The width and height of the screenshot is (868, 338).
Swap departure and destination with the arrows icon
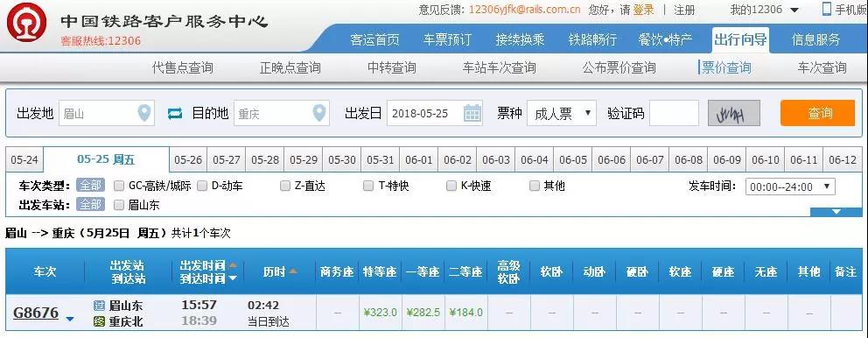click(175, 114)
